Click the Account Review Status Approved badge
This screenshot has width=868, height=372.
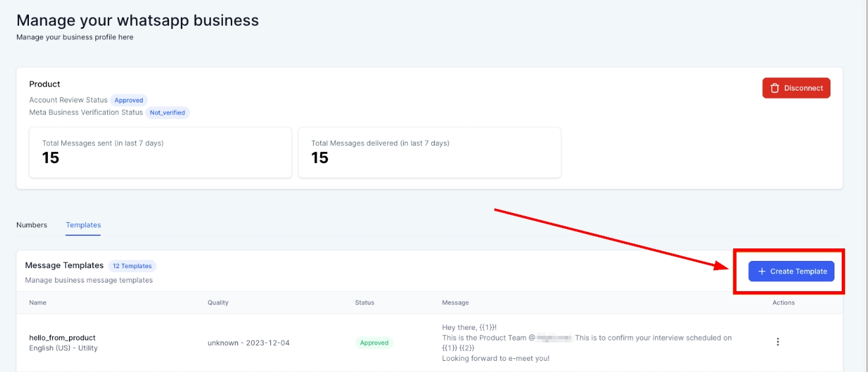pos(129,101)
